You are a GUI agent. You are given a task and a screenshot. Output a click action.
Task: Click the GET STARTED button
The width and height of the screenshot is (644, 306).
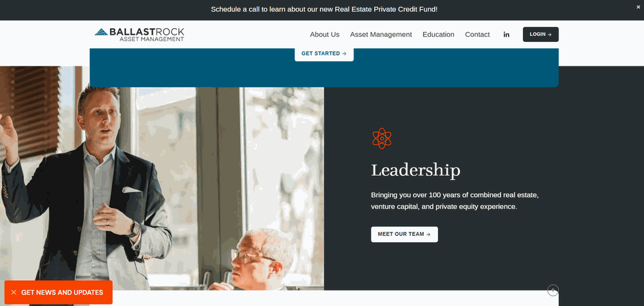[x=324, y=53]
